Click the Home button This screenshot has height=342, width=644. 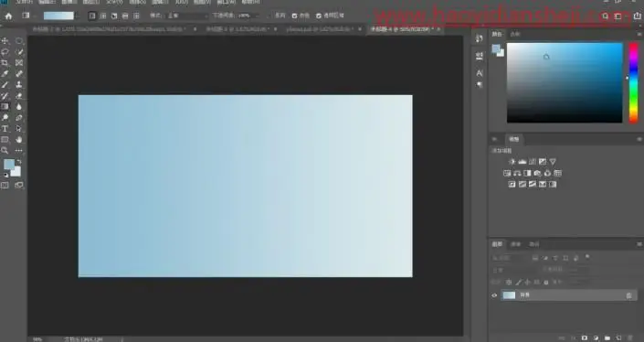[x=8, y=16]
